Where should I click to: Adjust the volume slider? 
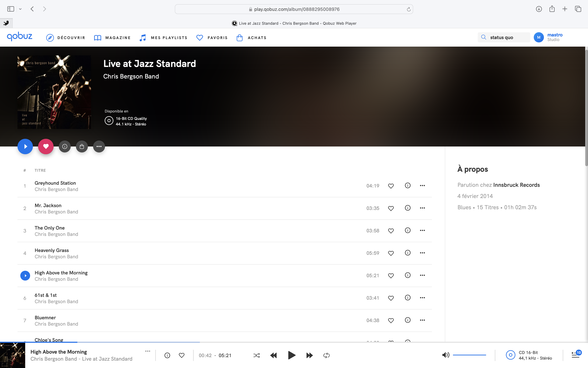(469, 355)
